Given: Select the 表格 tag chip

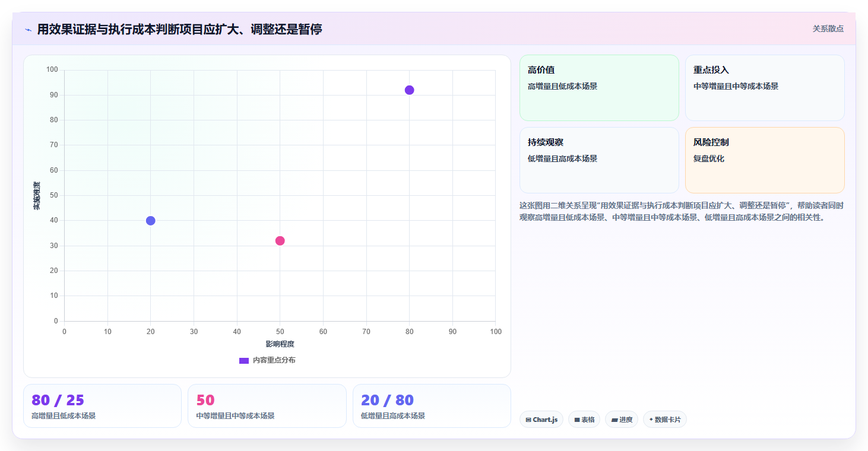Looking at the screenshot, I should click(x=584, y=420).
